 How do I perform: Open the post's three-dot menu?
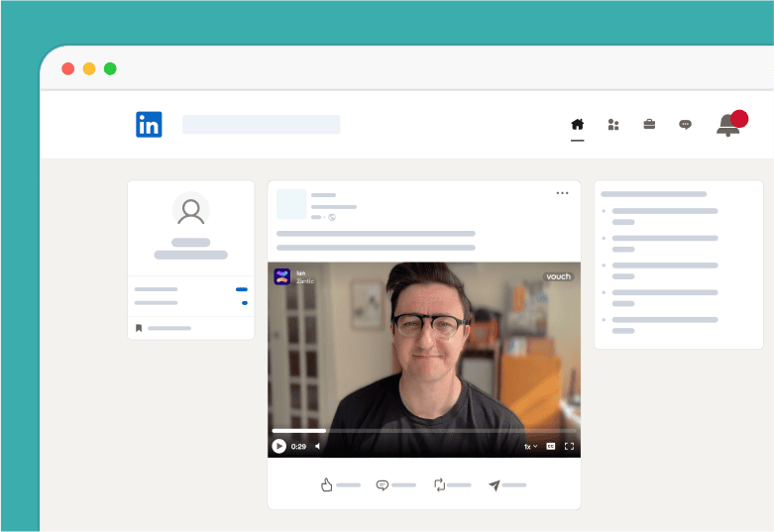562,193
